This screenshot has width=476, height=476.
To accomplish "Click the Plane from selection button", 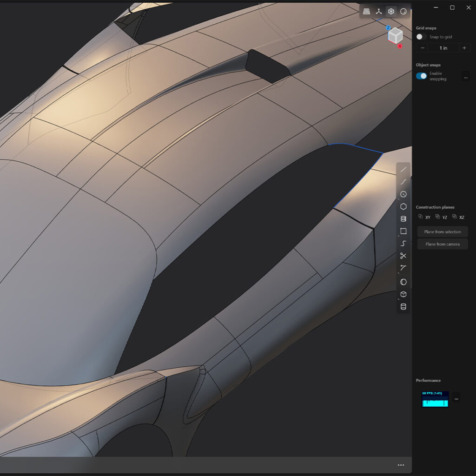I will point(442,231).
